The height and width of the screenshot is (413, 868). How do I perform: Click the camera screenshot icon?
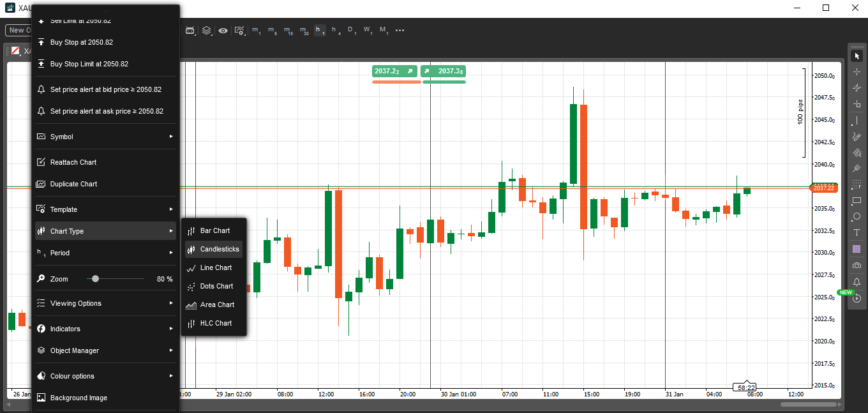pos(857,266)
